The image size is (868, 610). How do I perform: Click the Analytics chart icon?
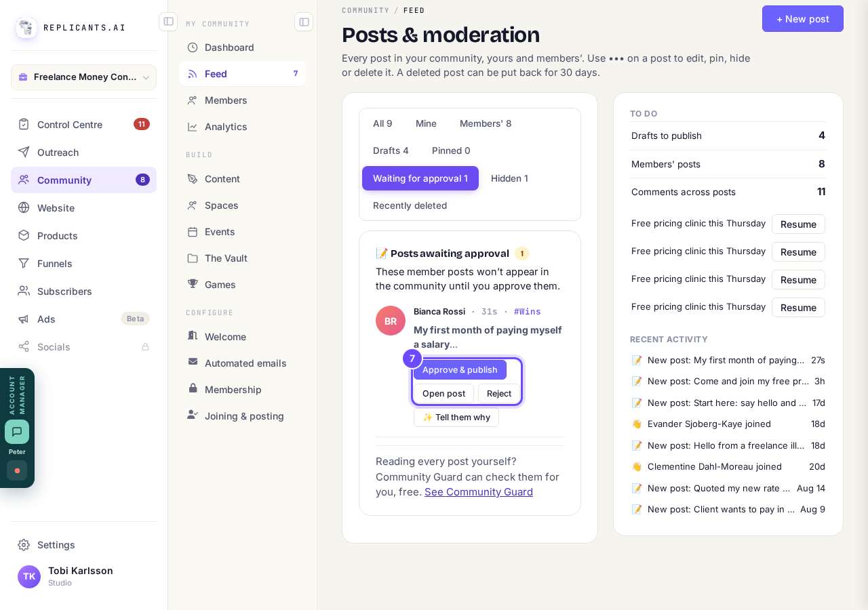[x=193, y=127]
